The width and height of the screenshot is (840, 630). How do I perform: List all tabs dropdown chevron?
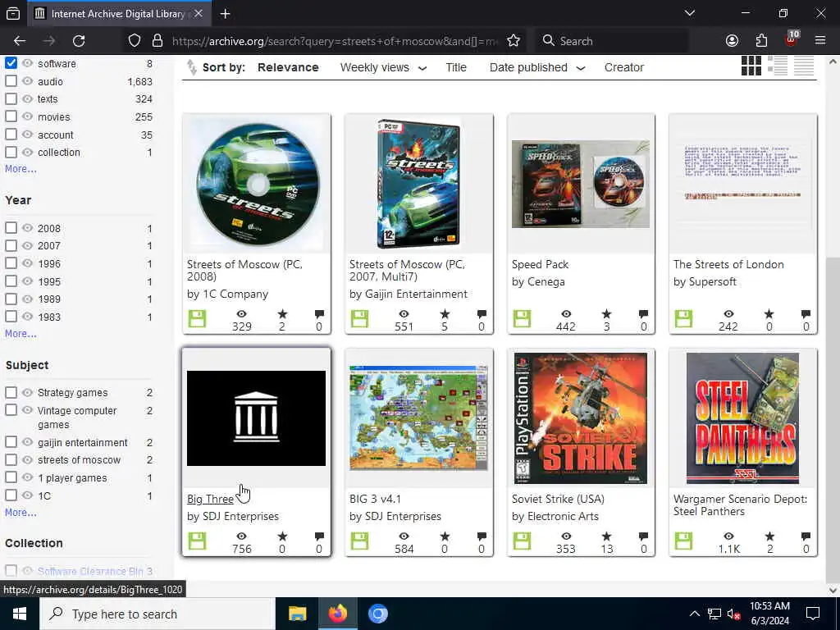(x=689, y=13)
